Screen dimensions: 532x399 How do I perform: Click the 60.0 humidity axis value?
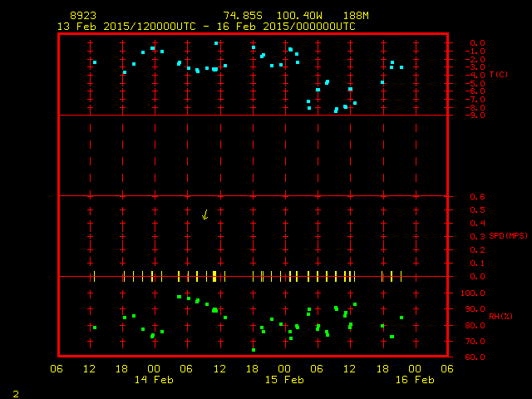click(x=476, y=357)
